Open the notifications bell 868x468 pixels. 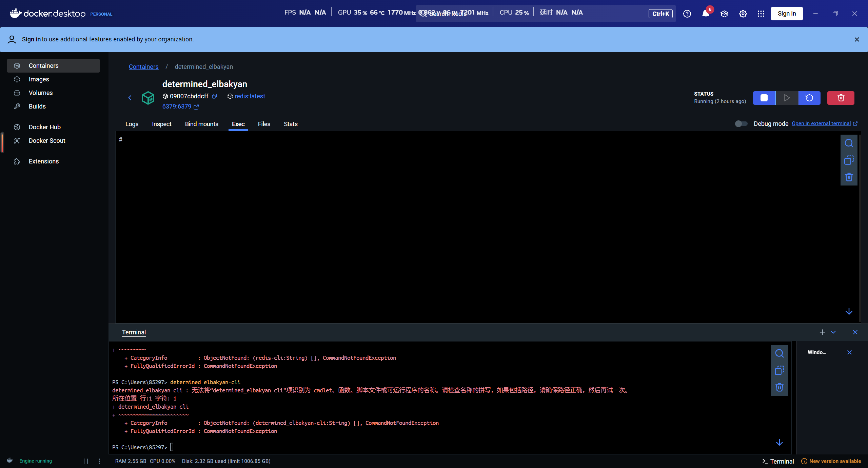[706, 14]
